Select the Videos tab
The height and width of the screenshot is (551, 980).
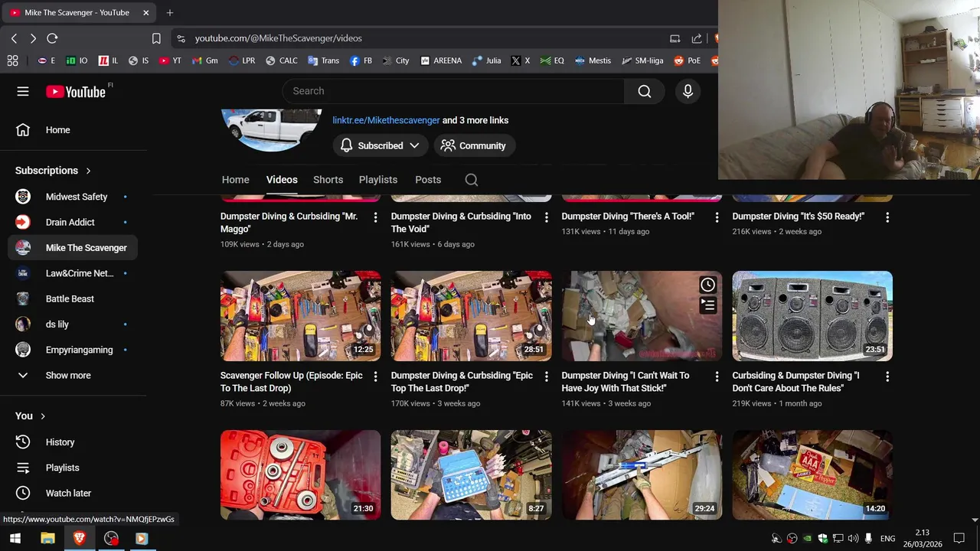tap(282, 180)
